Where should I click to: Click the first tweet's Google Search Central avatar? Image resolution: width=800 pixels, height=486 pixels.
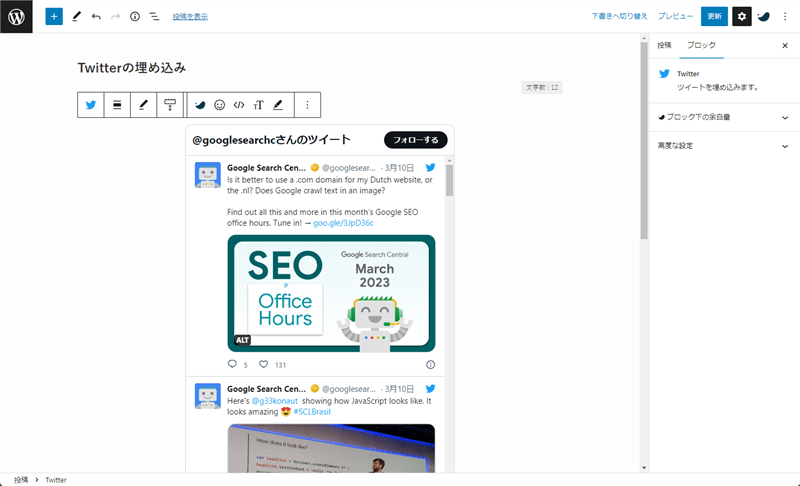tap(208, 175)
